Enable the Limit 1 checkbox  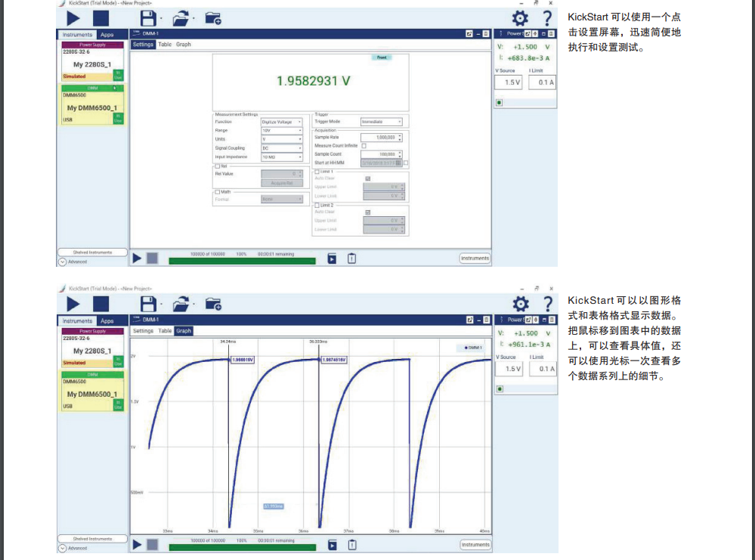pos(317,172)
